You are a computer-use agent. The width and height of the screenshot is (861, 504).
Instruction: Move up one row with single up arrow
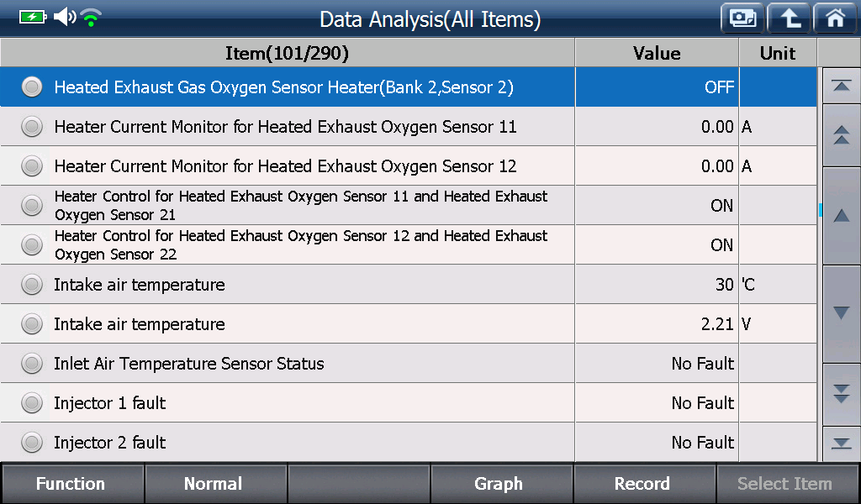tap(841, 216)
